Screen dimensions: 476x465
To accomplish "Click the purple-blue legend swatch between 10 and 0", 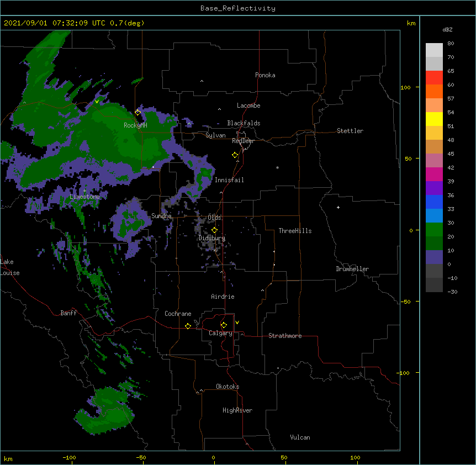I will (434, 257).
